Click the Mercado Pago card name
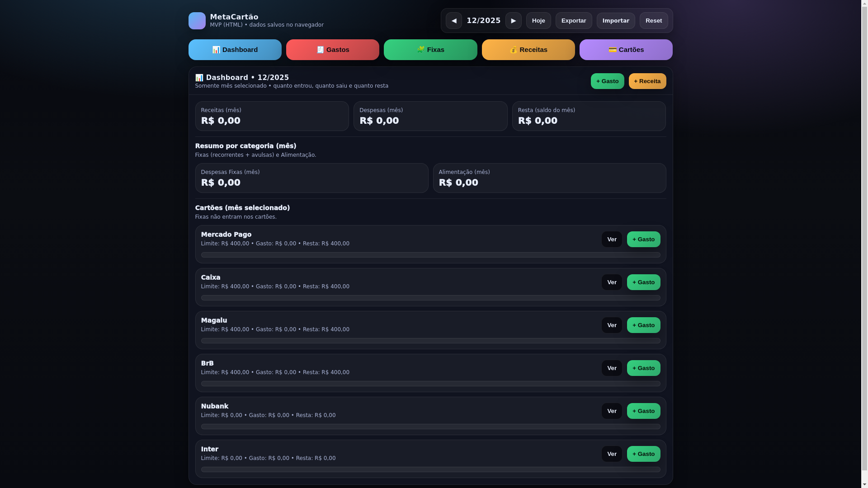This screenshot has width=868, height=488. (x=226, y=235)
